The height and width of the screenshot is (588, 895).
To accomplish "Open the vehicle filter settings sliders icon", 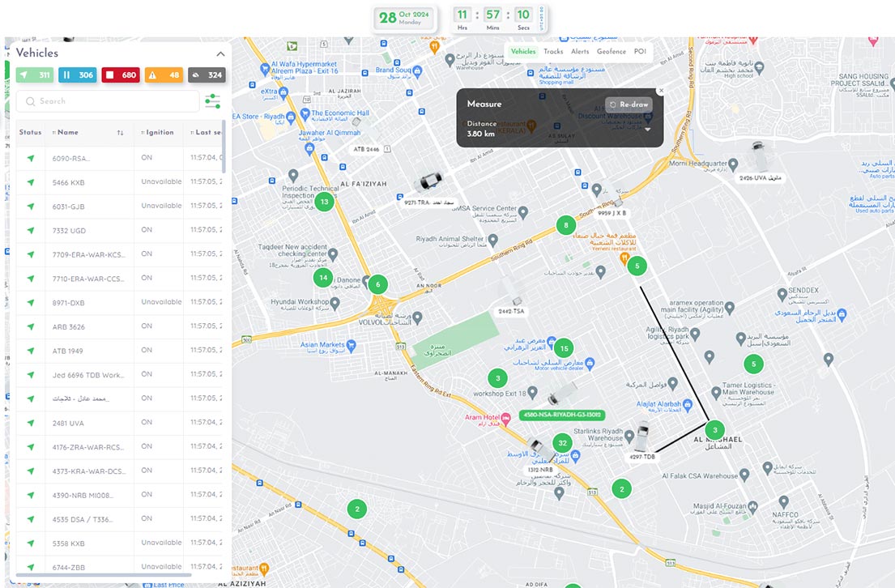I will pyautogui.click(x=213, y=101).
